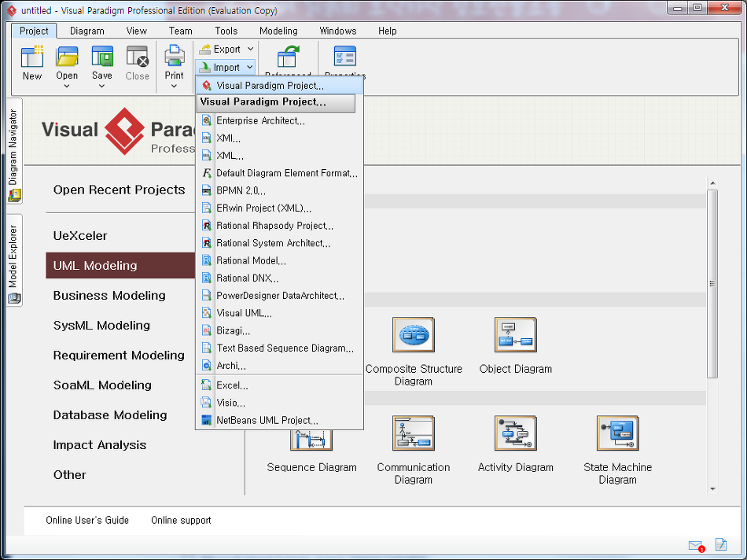Select Open Recent Projects category
The image size is (747, 560).
(x=119, y=190)
